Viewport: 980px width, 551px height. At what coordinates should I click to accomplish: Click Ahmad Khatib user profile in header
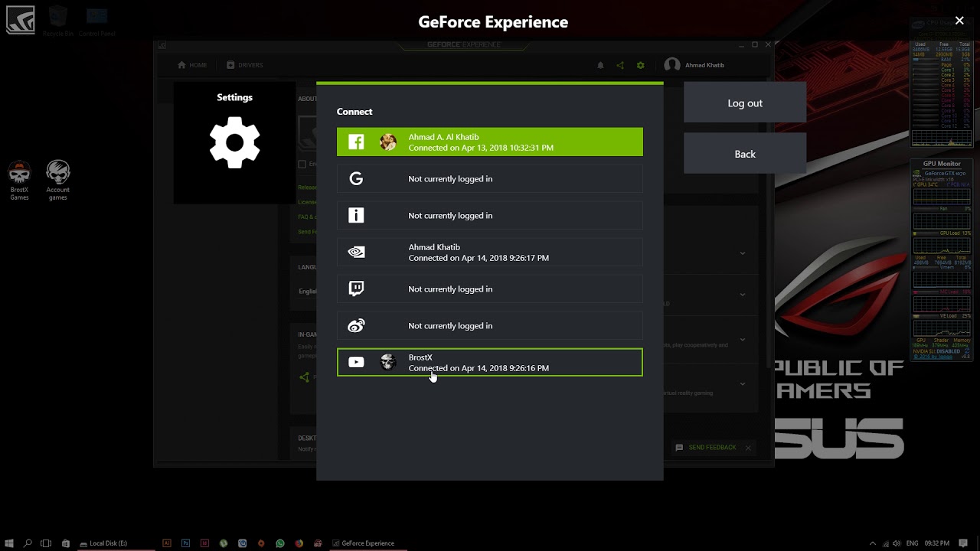point(694,65)
